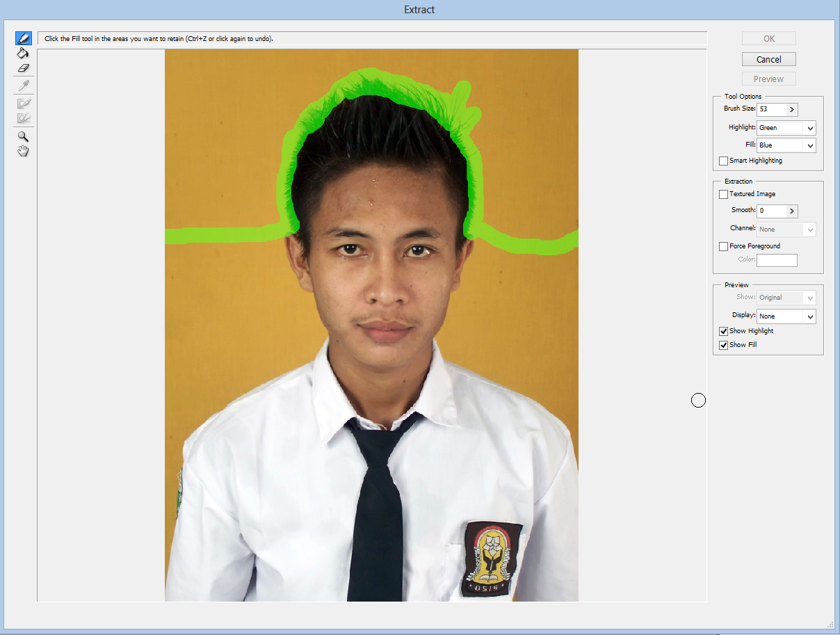Select the Edge Touchup tool
Viewport: 840px width, 635px height.
[23, 118]
